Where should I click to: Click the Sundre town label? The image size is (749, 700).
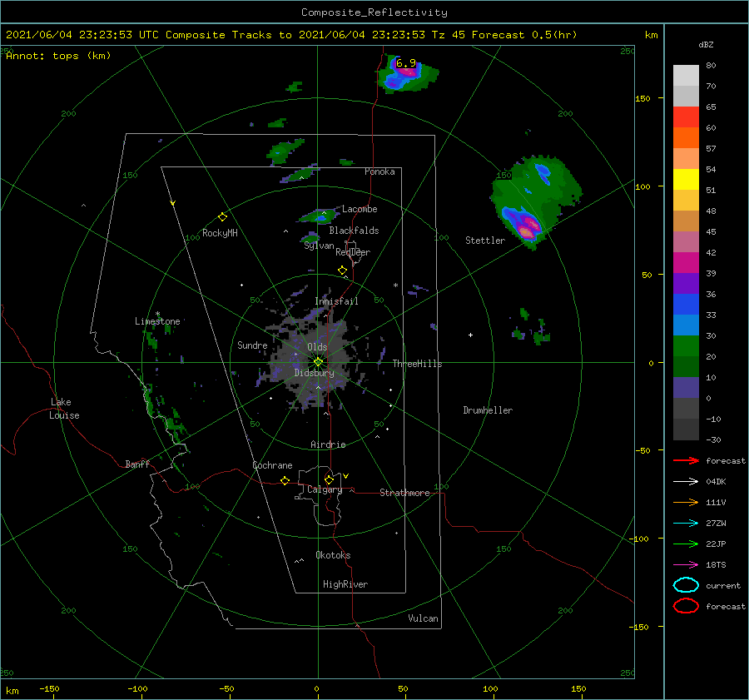(x=252, y=345)
